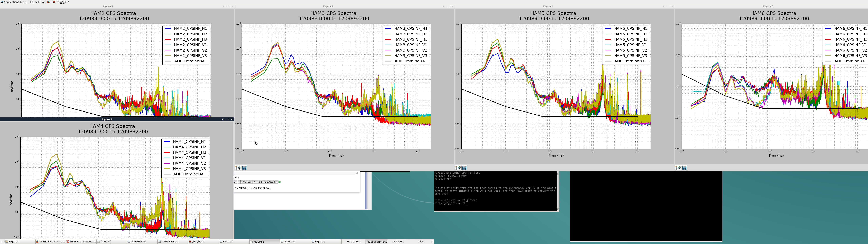Focus /bin/bash terminal from taskbar

pos(198,242)
